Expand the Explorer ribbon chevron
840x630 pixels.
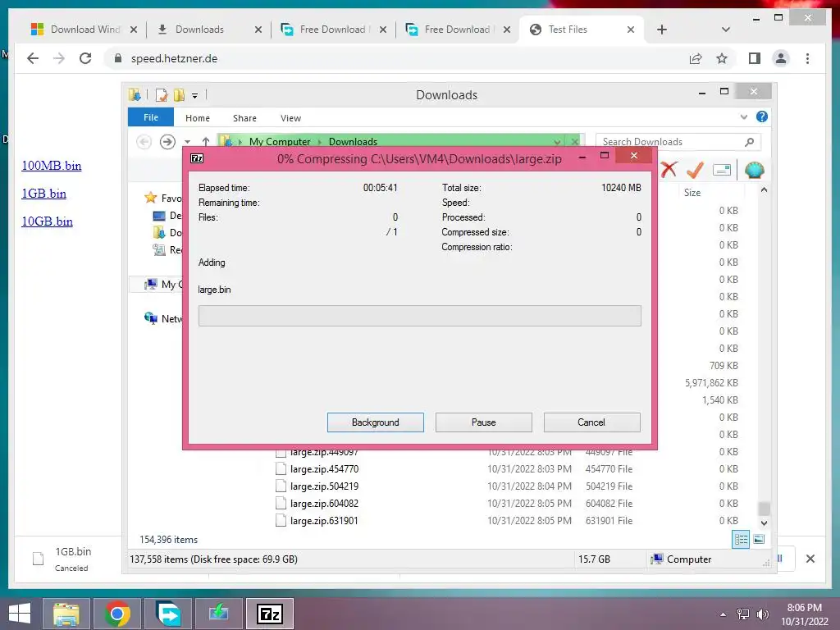tap(743, 116)
